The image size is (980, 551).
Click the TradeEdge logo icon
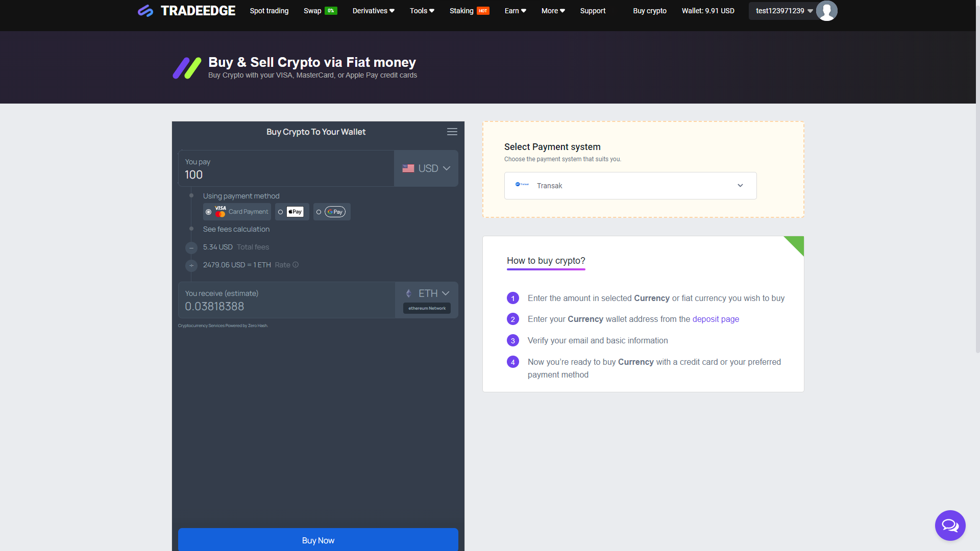pos(145,11)
